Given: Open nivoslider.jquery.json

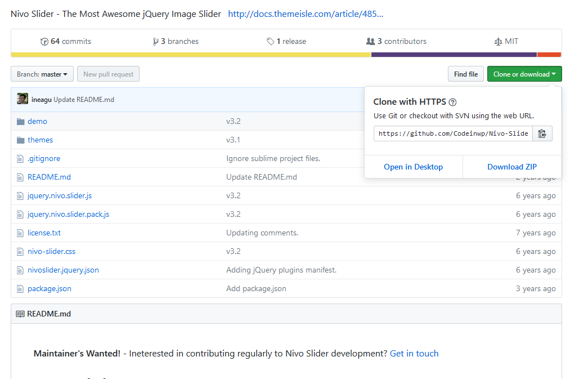Looking at the screenshot, I should 64,270.
